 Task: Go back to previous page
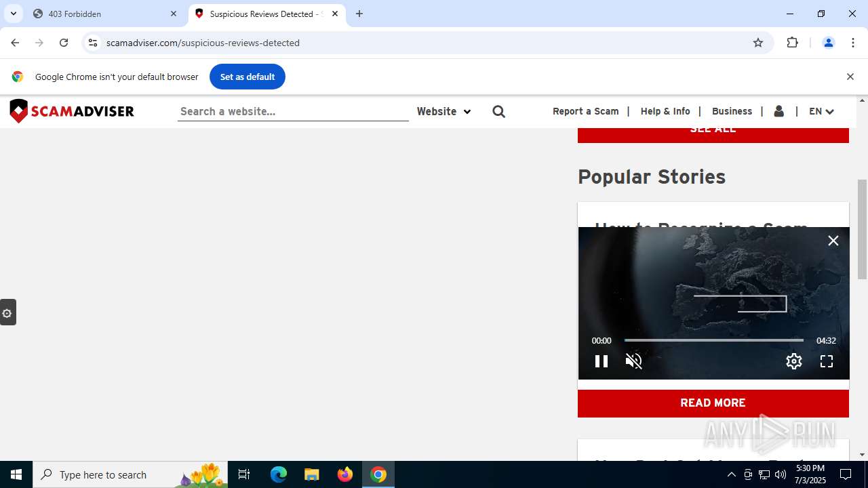click(15, 43)
